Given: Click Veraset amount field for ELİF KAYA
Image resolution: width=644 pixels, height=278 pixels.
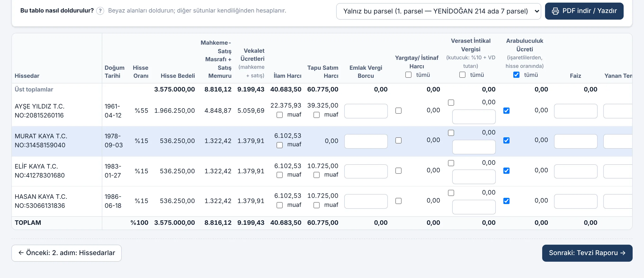Looking at the screenshot, I should [474, 177].
